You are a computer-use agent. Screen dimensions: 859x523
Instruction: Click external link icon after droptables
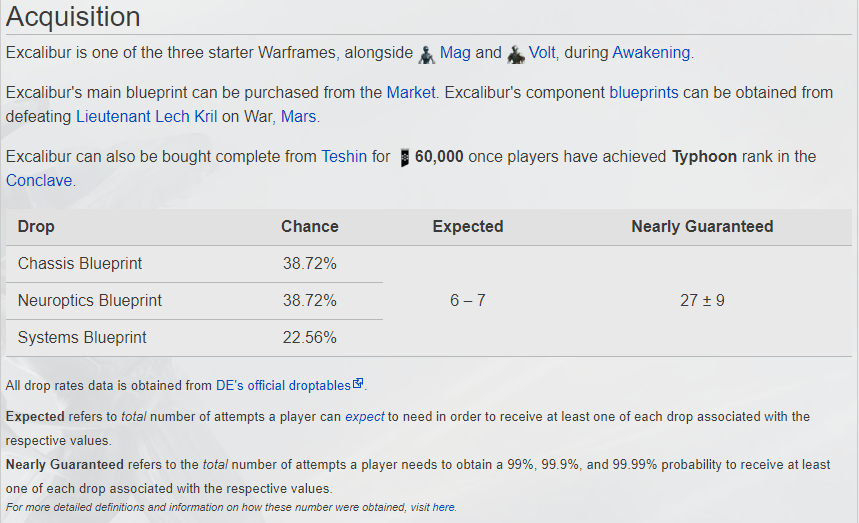pyautogui.click(x=358, y=383)
